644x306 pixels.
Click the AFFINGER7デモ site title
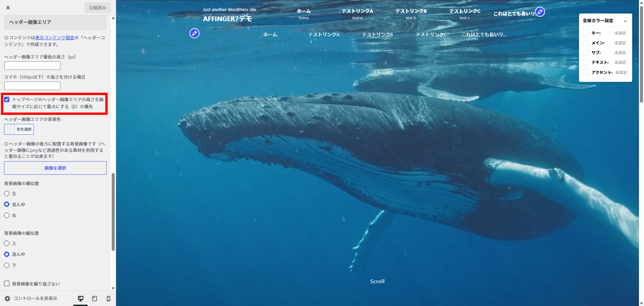click(227, 19)
